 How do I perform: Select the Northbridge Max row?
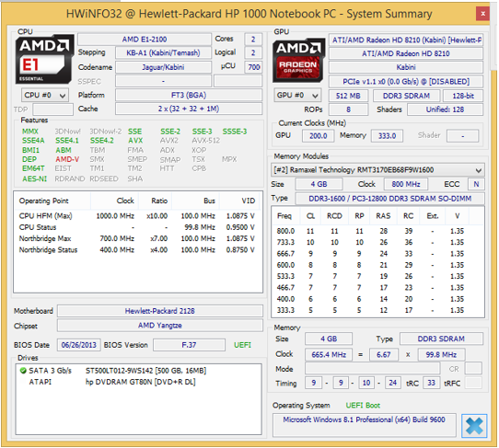point(137,238)
